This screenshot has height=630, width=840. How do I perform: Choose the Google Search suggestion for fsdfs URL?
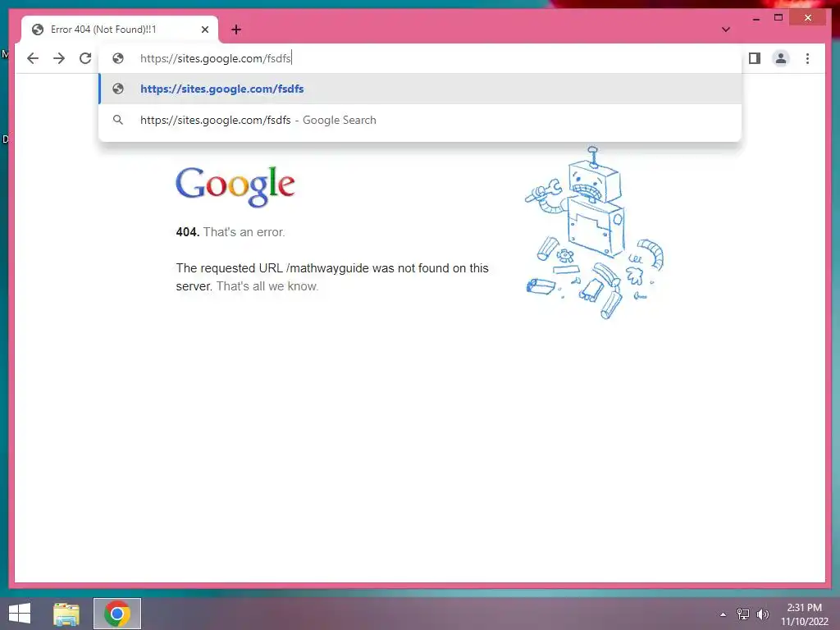(421, 120)
